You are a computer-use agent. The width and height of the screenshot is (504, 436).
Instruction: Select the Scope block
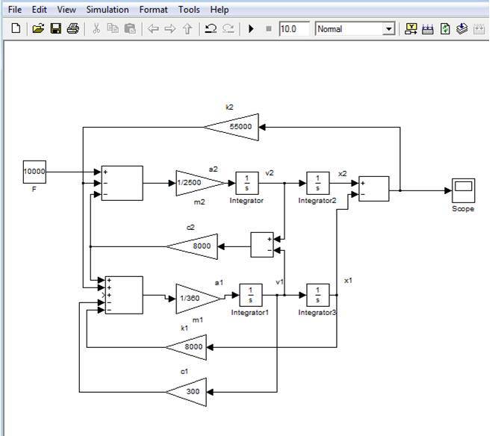(463, 190)
